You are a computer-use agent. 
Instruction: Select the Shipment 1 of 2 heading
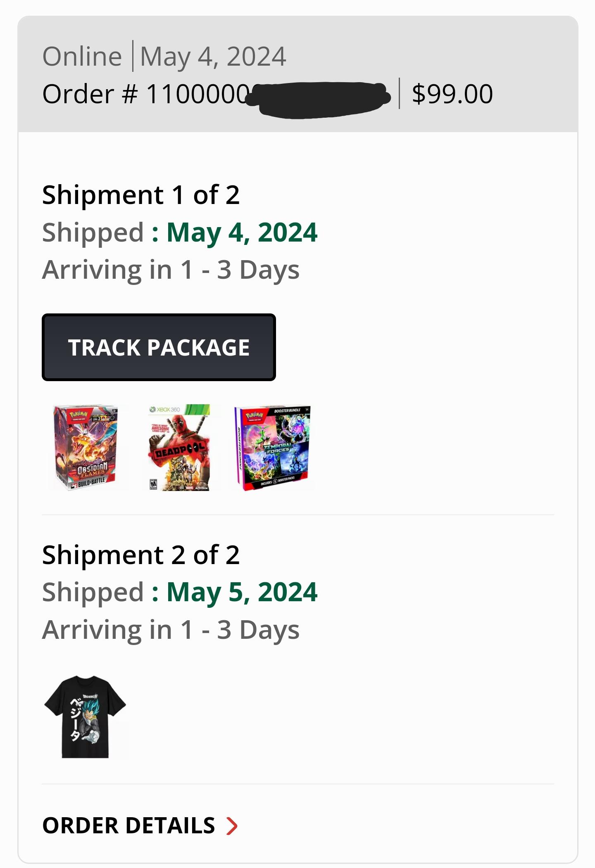[141, 195]
